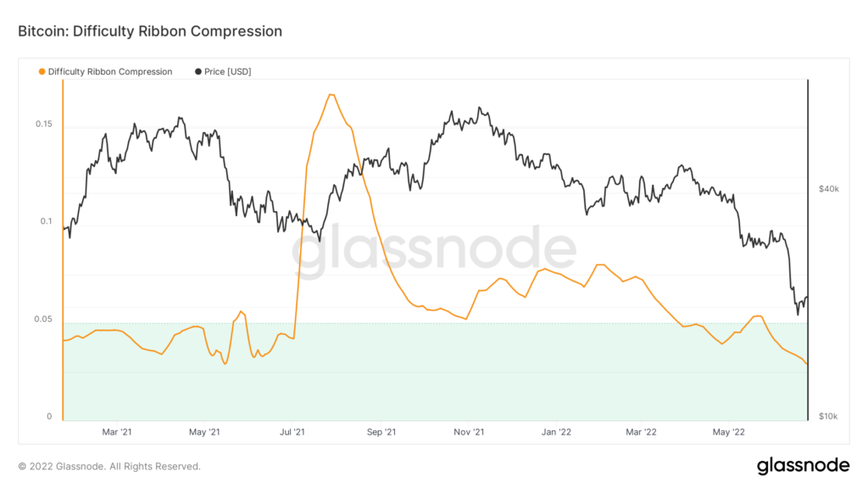This screenshot has width=868, height=488.
Task: Select the Mar '21 x-axis label
Action: click(x=116, y=432)
